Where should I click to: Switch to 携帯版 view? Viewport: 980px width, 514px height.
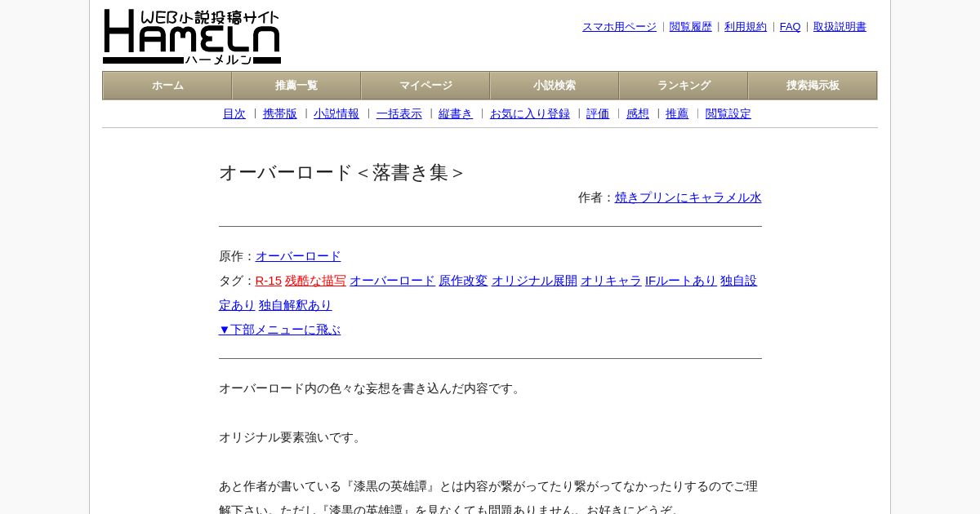[x=280, y=114]
